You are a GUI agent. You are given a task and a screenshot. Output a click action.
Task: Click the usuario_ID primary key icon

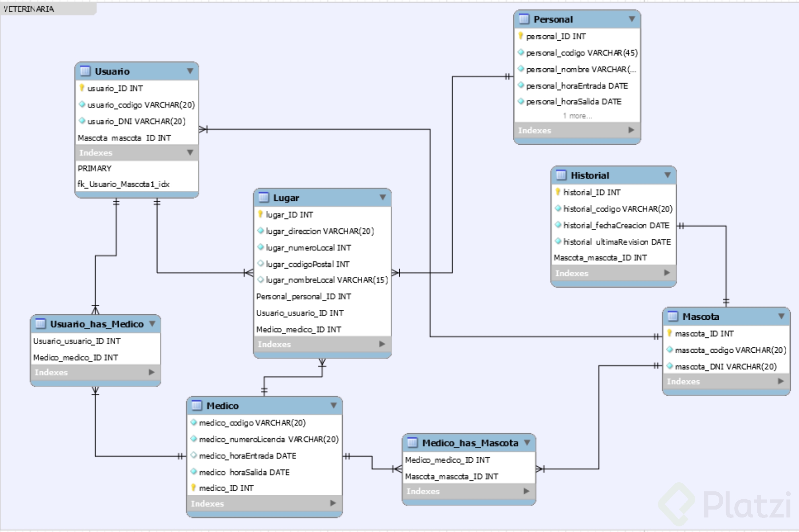82,88
